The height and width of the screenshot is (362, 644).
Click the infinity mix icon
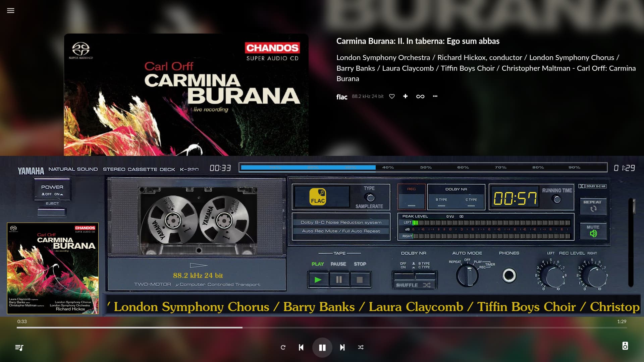(420, 97)
